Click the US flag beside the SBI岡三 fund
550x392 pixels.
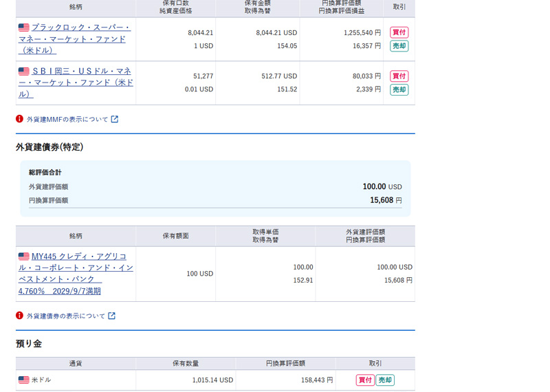click(24, 71)
